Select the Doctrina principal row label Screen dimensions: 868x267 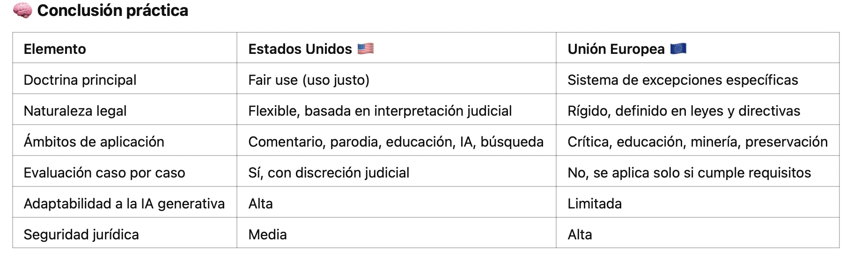pyautogui.click(x=80, y=80)
